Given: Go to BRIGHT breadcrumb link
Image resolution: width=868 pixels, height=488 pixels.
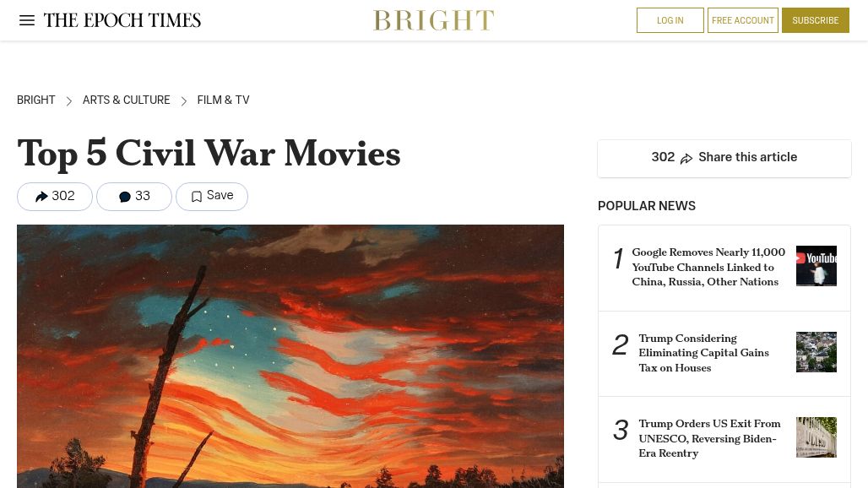Looking at the screenshot, I should coord(36,100).
